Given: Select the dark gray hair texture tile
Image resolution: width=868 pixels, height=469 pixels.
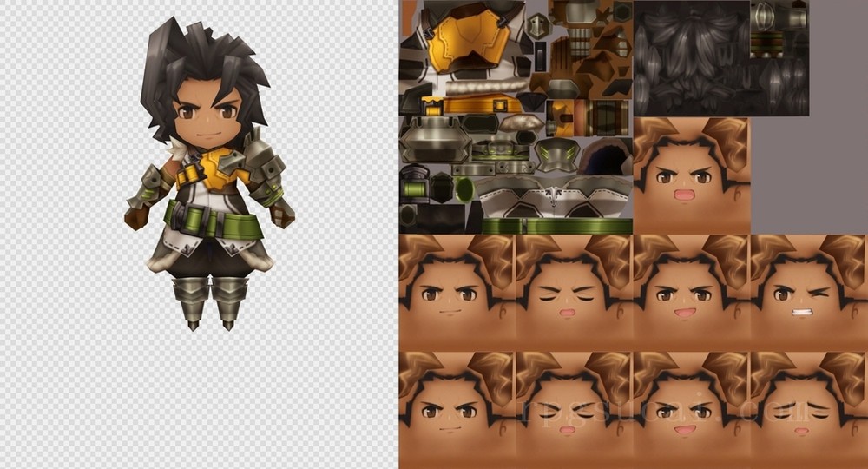Looking at the screenshot, I should [x=691, y=56].
